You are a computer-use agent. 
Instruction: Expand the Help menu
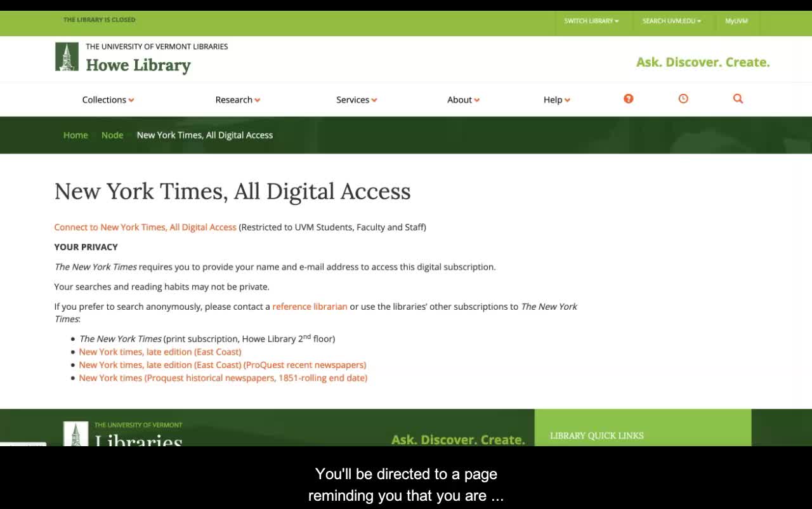pyautogui.click(x=557, y=100)
